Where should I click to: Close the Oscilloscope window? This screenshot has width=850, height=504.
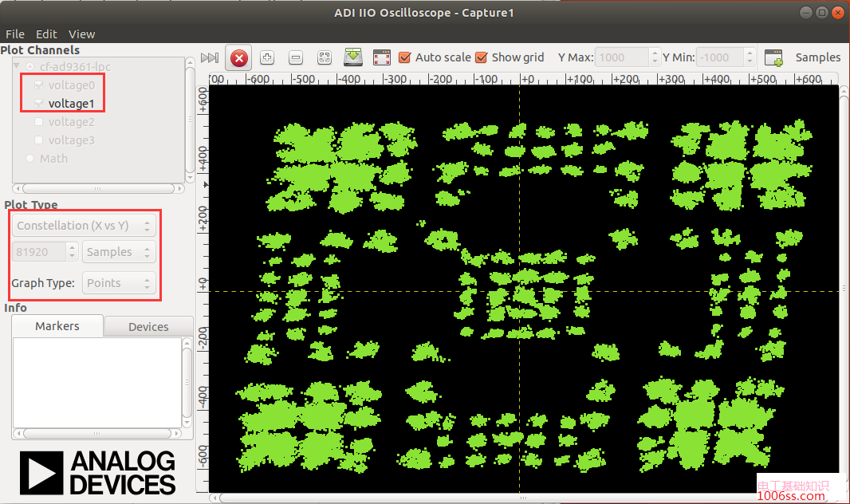(837, 13)
